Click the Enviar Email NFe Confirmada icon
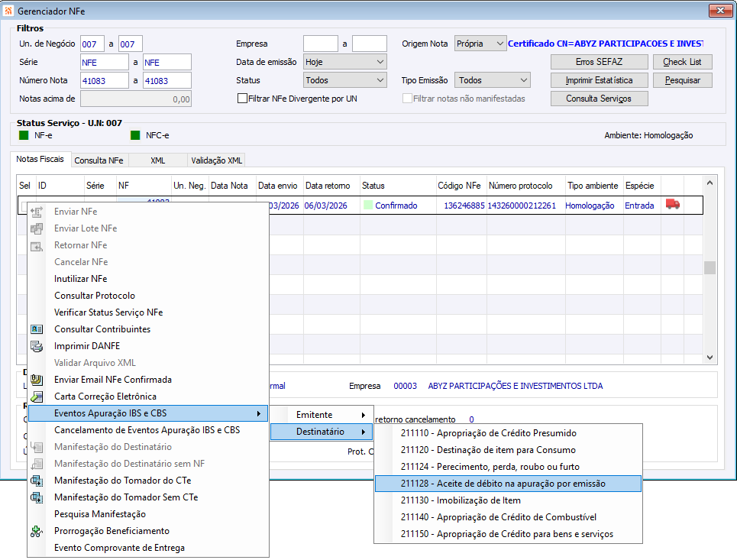Screen dimensions: 737x560 click(37, 380)
